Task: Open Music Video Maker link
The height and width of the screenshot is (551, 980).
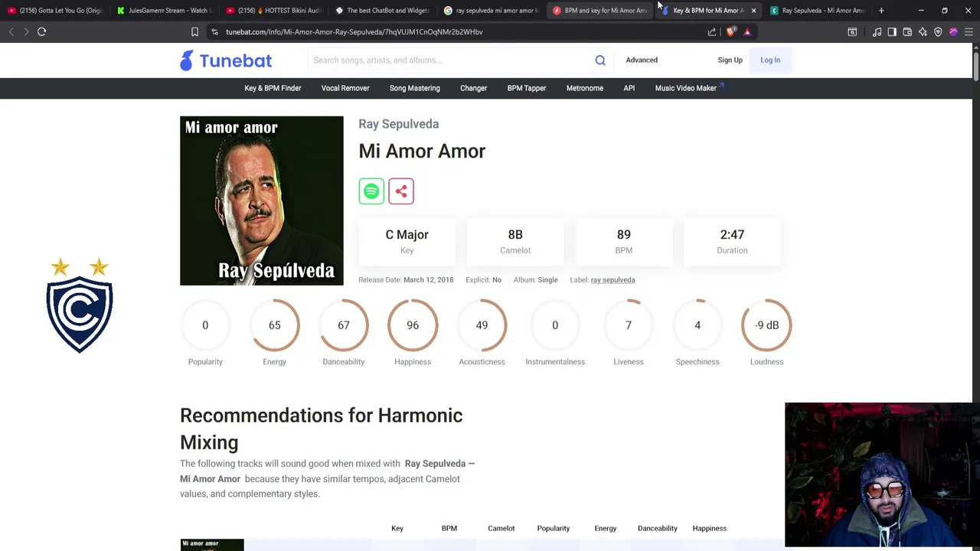Action: coord(689,88)
